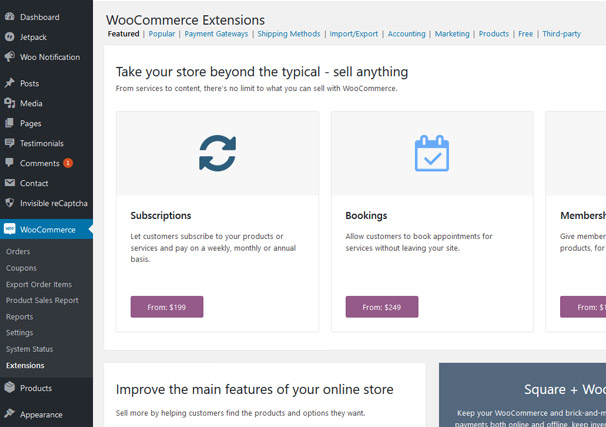Screen dimensions: 606x427
Task: Switch to the Marketing tab
Action: (452, 34)
